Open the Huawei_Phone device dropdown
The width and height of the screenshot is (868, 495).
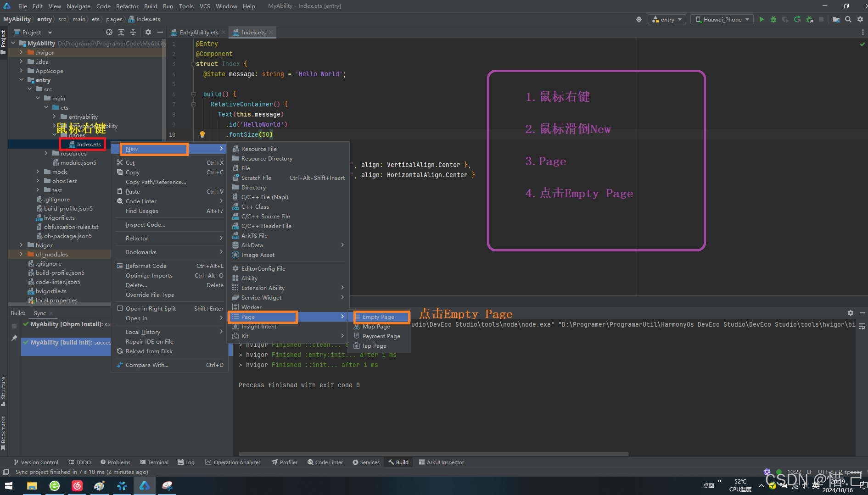pos(722,19)
